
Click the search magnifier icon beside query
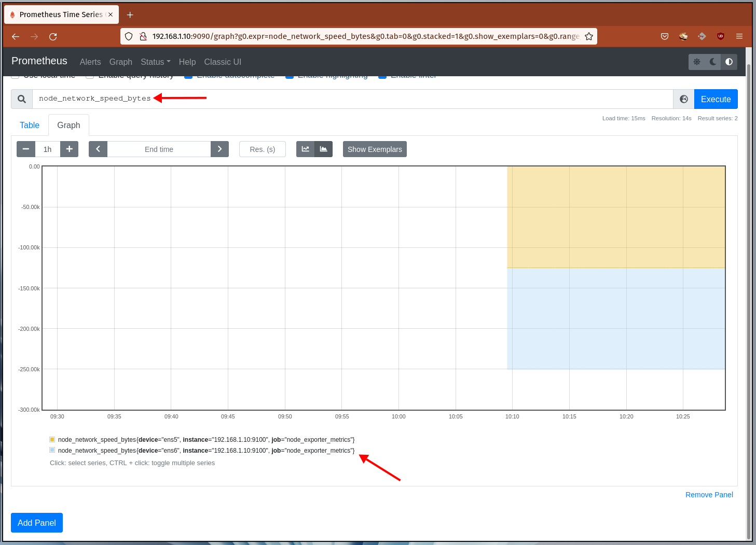click(22, 99)
